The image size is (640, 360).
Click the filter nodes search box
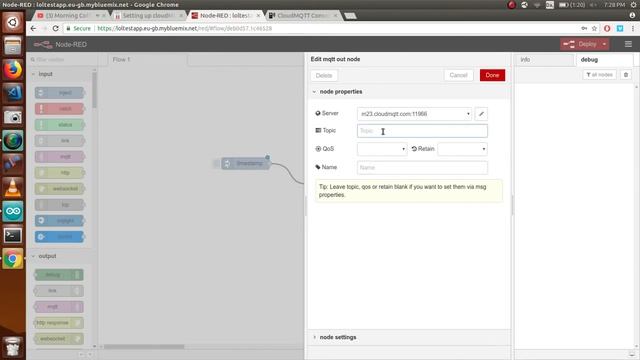point(61,60)
